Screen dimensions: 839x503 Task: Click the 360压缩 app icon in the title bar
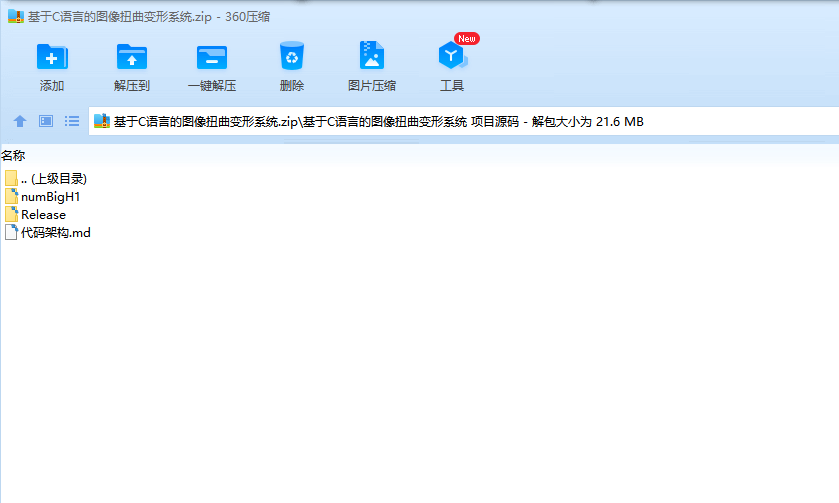pos(16,17)
